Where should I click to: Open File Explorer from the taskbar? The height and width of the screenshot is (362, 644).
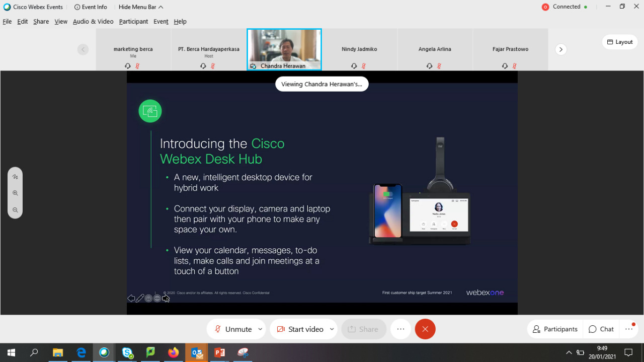pos(58,352)
